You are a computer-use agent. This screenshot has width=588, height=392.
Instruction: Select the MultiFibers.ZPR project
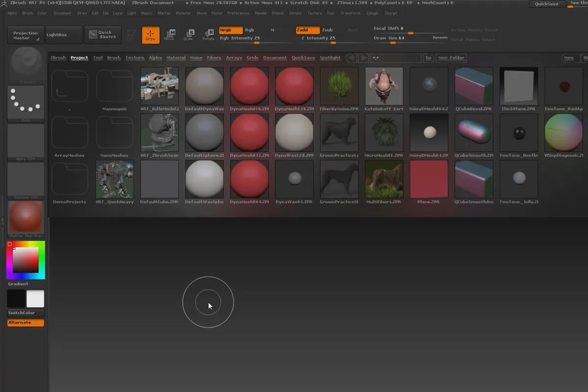384,179
